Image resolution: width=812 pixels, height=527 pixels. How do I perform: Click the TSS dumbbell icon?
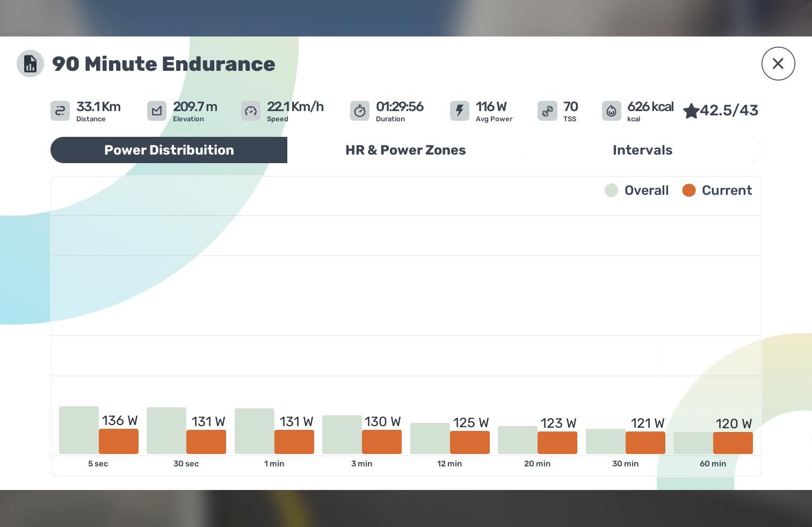point(547,111)
